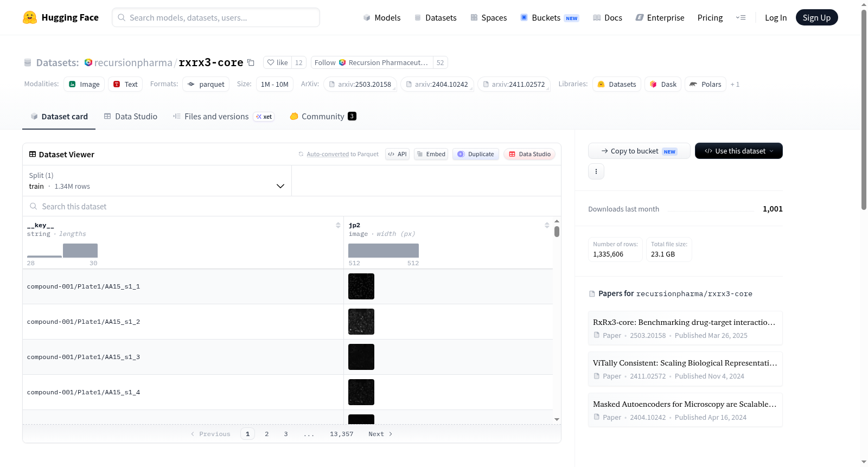The width and height of the screenshot is (868, 467).
Task: Expand the Use this dataset dropdown
Action: [739, 151]
